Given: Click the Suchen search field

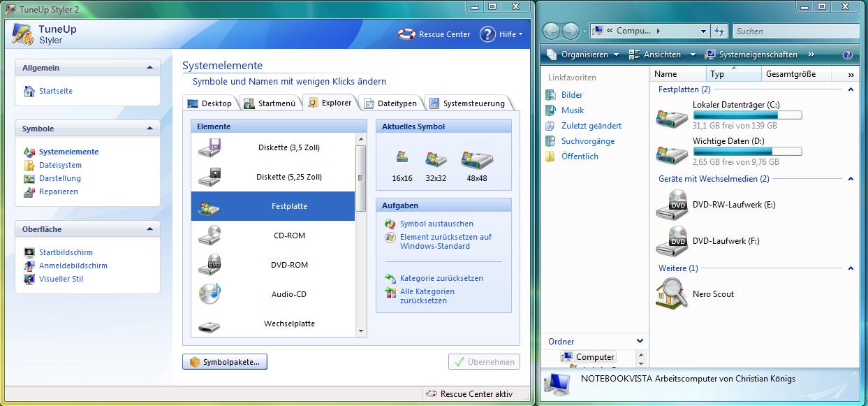Looking at the screenshot, I should 796,31.
